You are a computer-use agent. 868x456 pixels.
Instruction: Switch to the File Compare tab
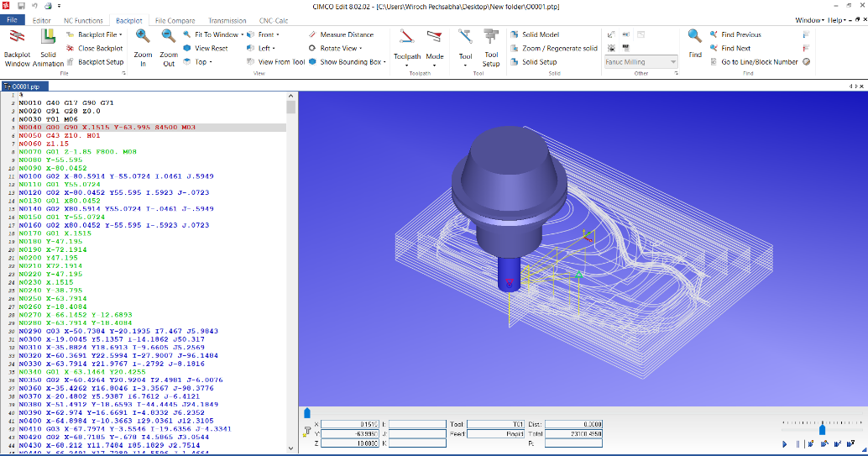(175, 20)
